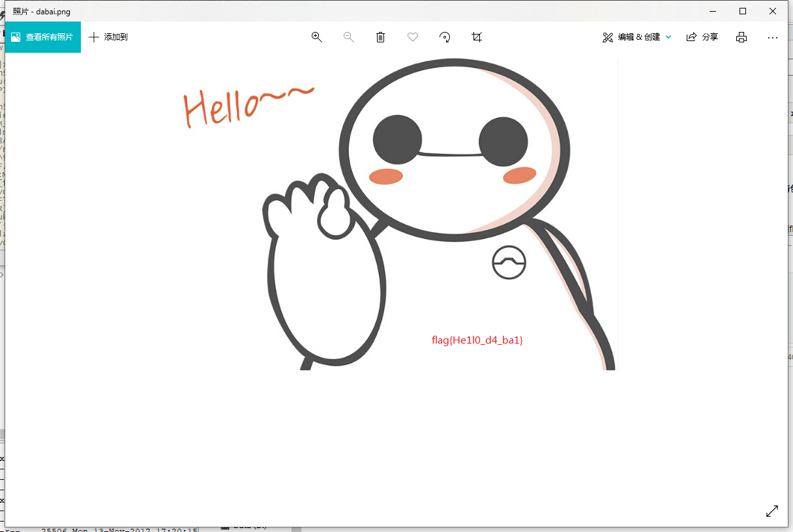Zoom in on the photo
This screenshot has height=532, width=793.
[x=317, y=37]
